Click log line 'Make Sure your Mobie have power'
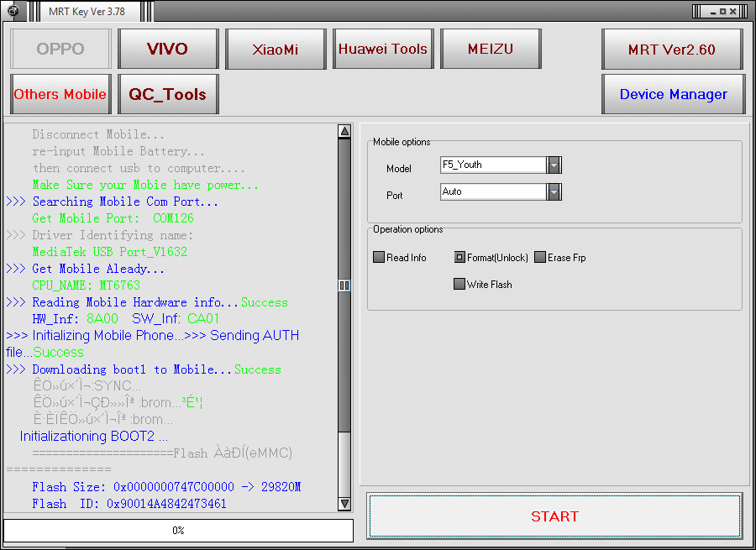Image resolution: width=756 pixels, height=550 pixels. point(145,185)
